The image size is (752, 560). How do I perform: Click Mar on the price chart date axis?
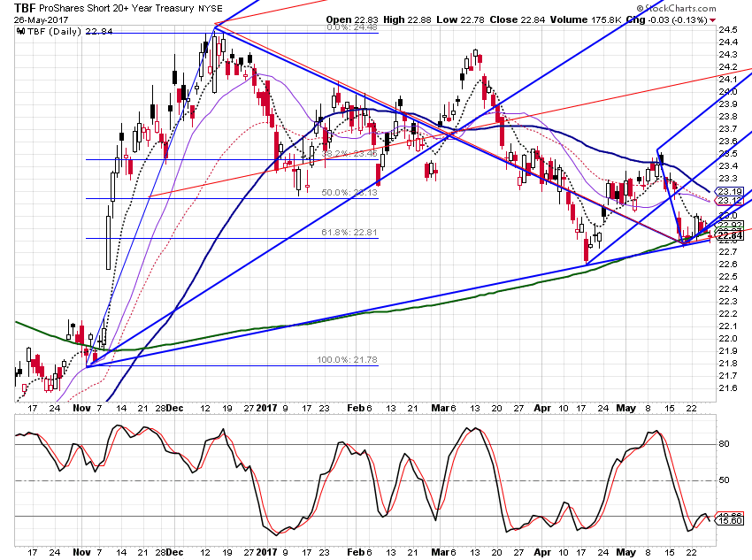click(440, 408)
